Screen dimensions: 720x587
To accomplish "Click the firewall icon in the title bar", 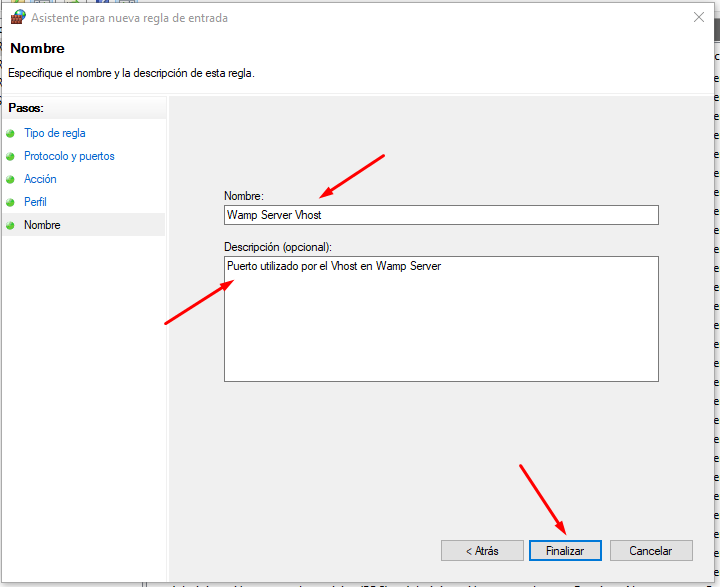I will 17,18.
